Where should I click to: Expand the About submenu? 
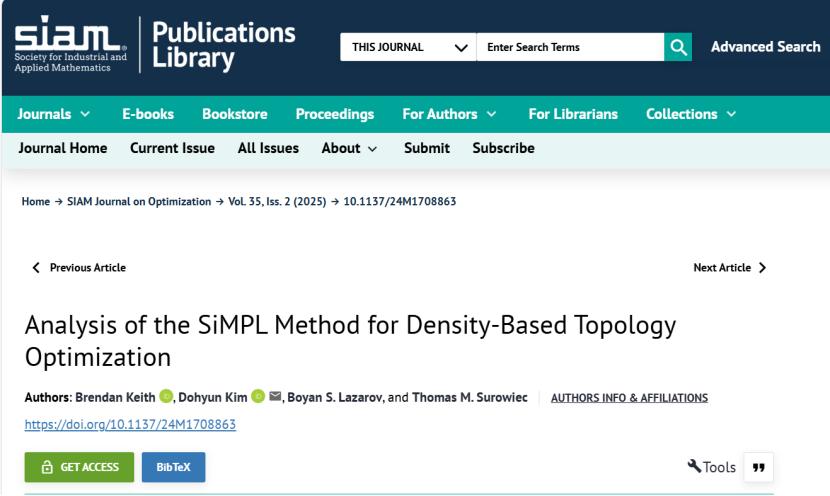click(349, 148)
